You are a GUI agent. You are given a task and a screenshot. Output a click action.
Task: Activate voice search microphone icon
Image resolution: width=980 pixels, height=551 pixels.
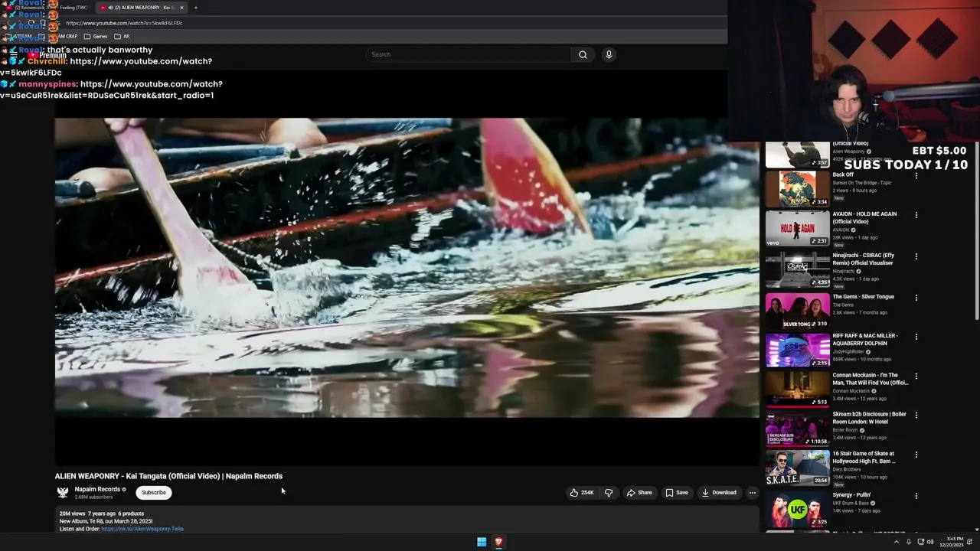pyautogui.click(x=609, y=54)
